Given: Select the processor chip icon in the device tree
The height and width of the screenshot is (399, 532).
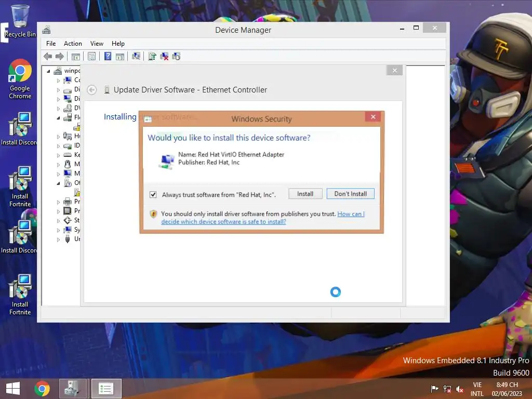Looking at the screenshot, I should (x=68, y=211).
